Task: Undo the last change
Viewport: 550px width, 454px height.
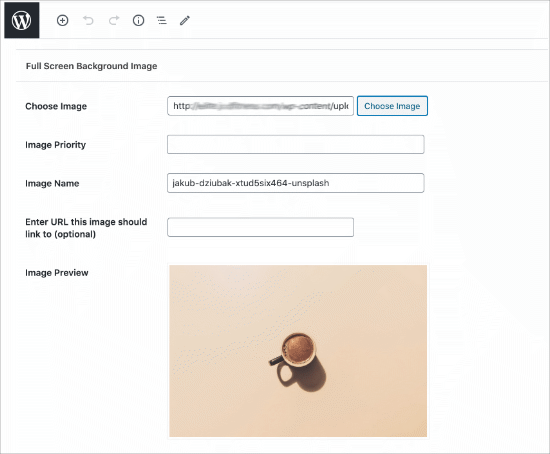Action: [x=88, y=20]
